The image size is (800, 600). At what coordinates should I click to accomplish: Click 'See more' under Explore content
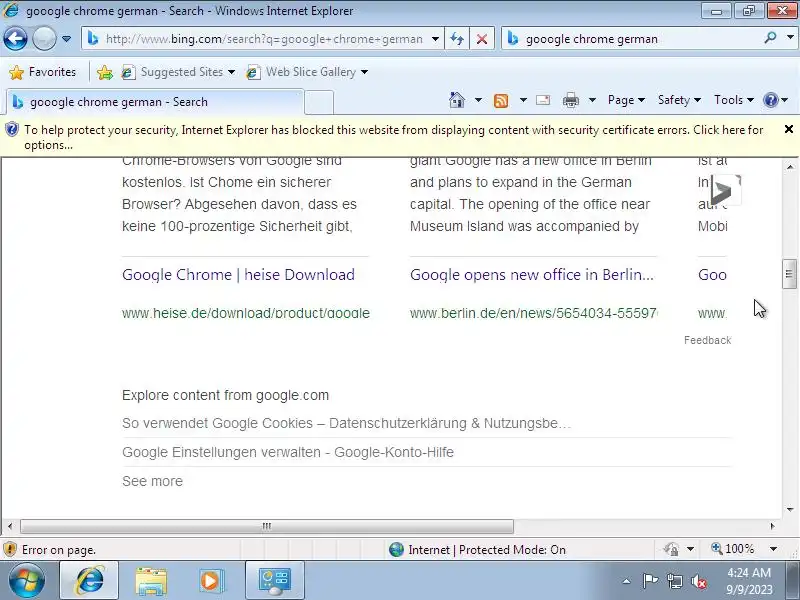coord(152,481)
